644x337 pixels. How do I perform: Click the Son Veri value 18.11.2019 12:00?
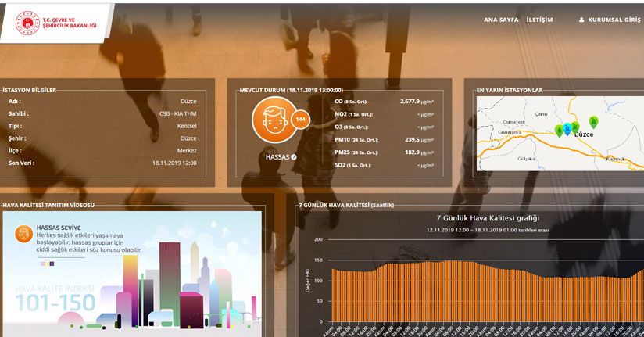point(174,163)
